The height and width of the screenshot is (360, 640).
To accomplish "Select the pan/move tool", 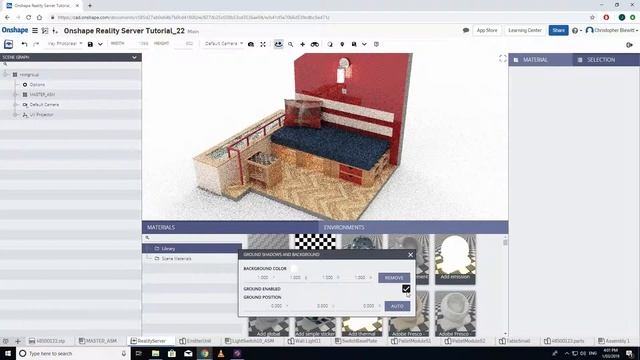I will pos(302,44).
